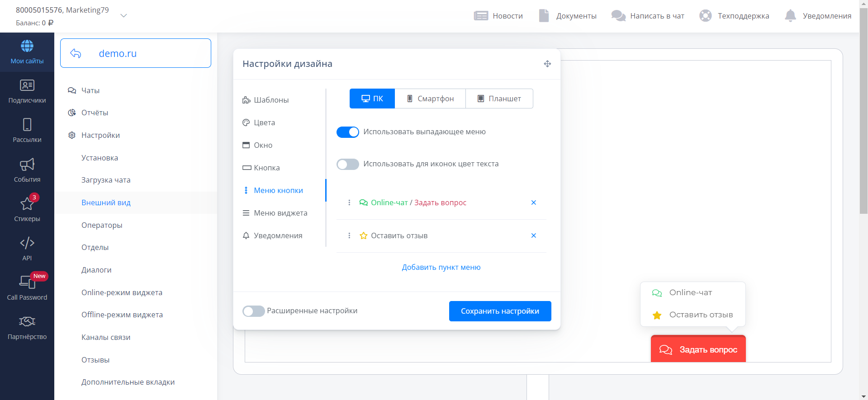Click the Сохранить настройки button
Screen dimensions: 868x400
click(x=500, y=311)
